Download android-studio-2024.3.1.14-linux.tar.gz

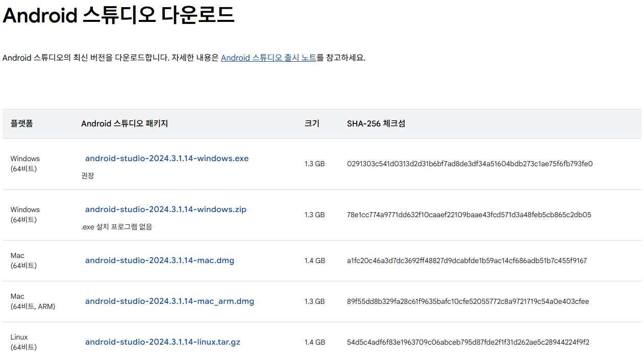(163, 342)
